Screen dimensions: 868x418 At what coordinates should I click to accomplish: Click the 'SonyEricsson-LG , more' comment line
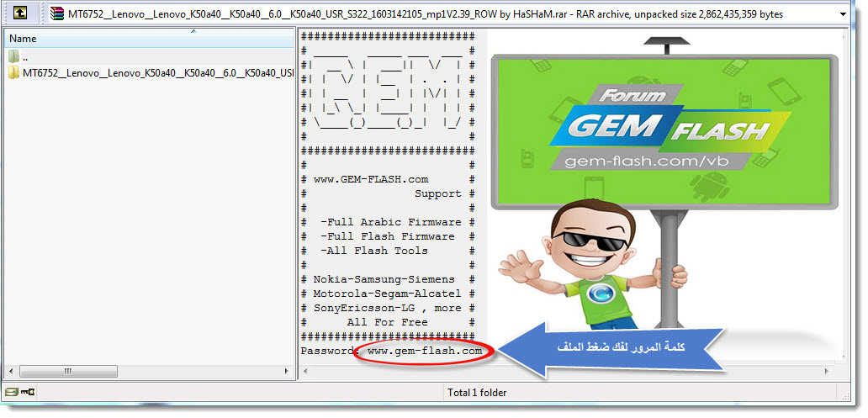tap(387, 308)
